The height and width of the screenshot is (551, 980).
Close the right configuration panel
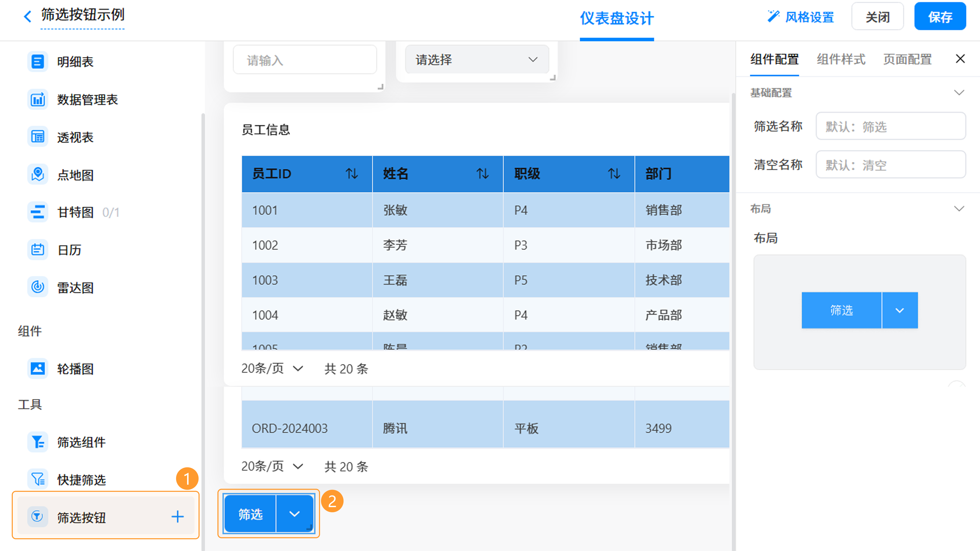coord(960,59)
